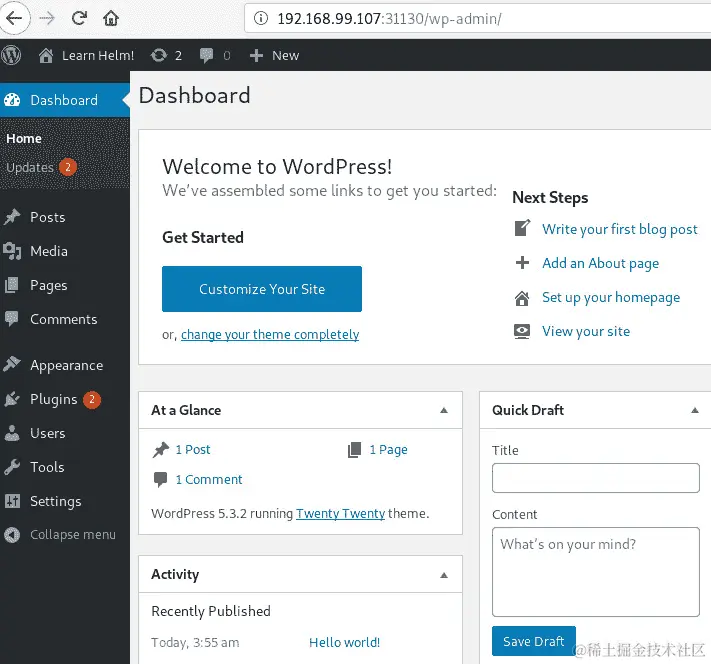The image size is (711, 664).
Task: Open the 1 Post link
Action: [x=193, y=449]
